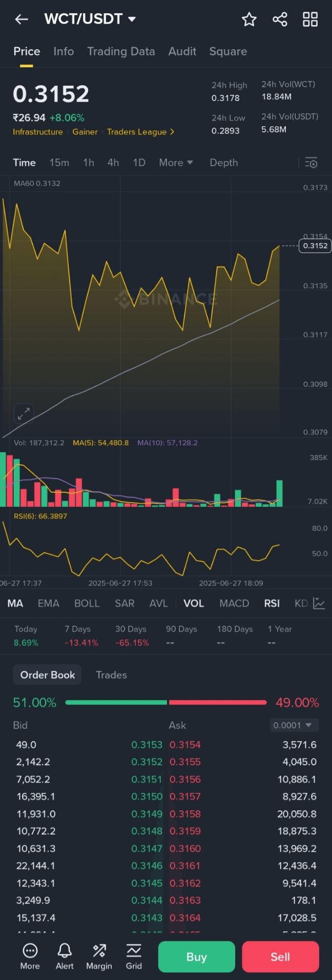Tap the 0.3152 current price marker on chart
Viewport: 332px width, 980px height.
point(315,246)
